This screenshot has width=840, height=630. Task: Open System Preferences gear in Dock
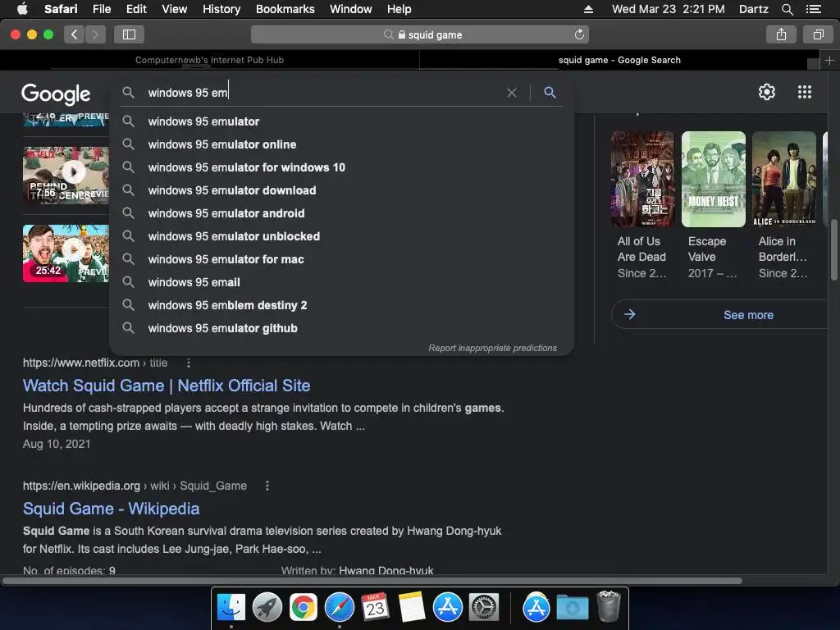pos(484,608)
